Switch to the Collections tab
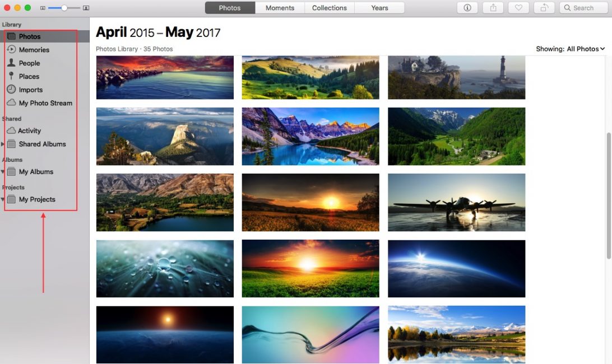The width and height of the screenshot is (612, 364). pyautogui.click(x=330, y=8)
